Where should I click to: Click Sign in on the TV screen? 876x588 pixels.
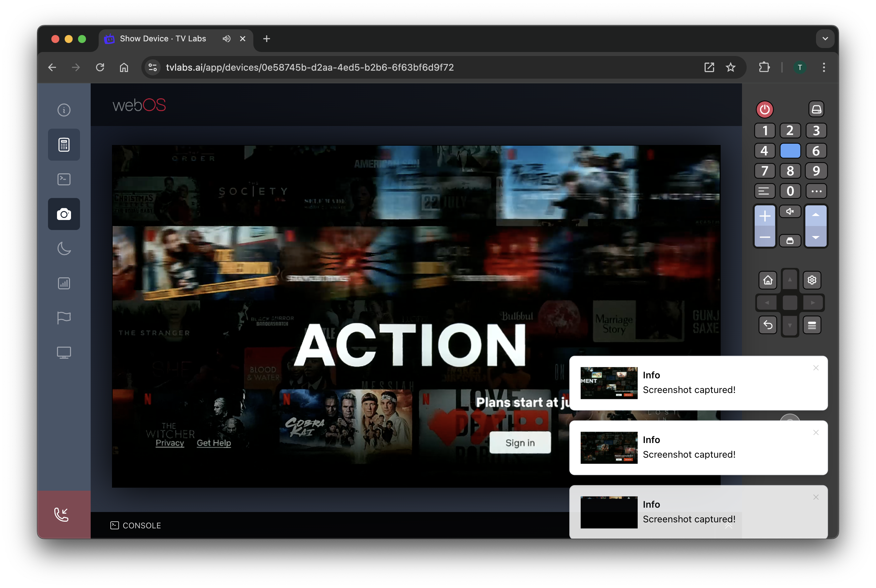coord(520,443)
